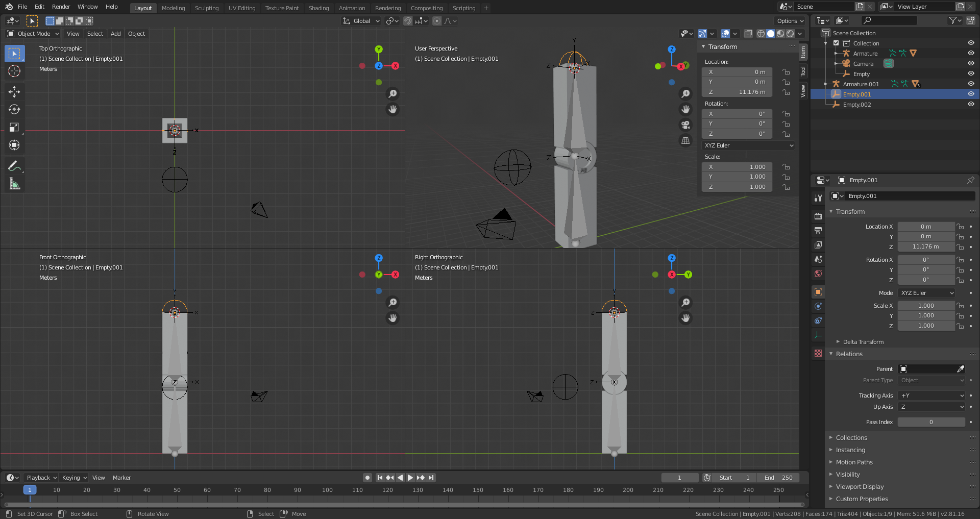Open the Object Mode dropdown
Screen dimensions: 980x519
(33, 34)
